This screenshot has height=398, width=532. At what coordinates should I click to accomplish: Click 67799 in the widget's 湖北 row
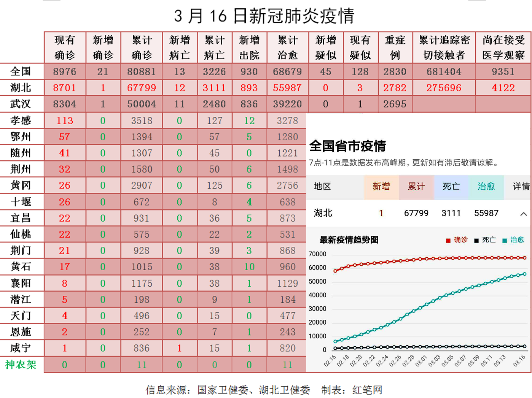pyautogui.click(x=416, y=213)
